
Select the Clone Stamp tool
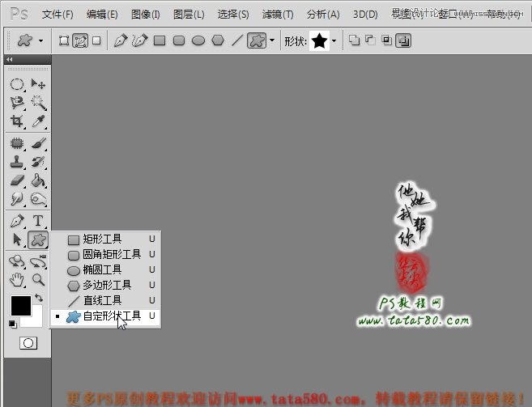[17, 162]
